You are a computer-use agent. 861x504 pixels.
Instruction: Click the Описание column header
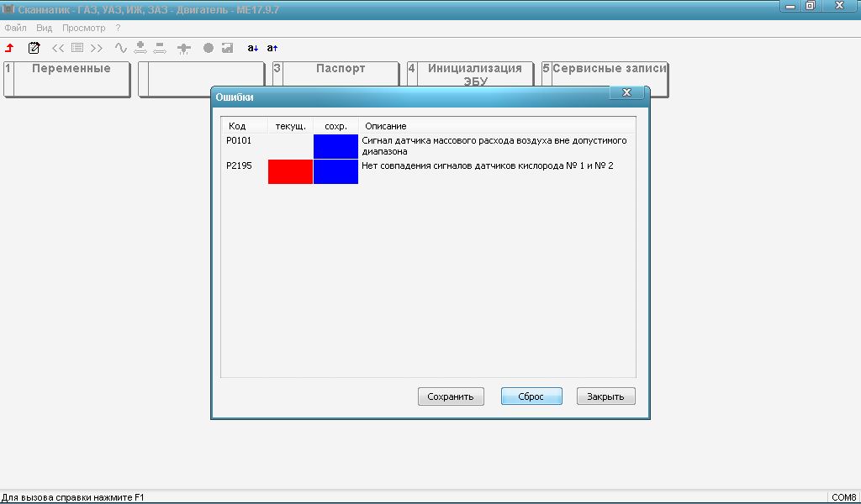(x=497, y=126)
